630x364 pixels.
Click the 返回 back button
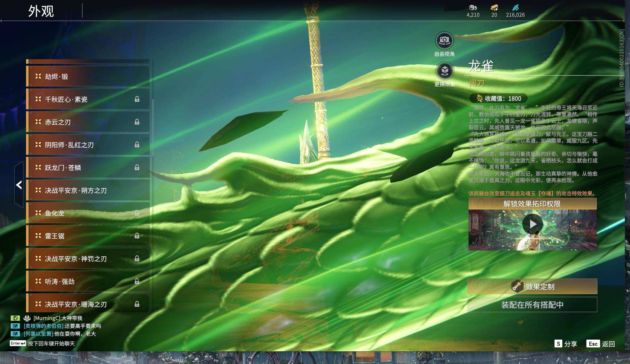coord(600,344)
